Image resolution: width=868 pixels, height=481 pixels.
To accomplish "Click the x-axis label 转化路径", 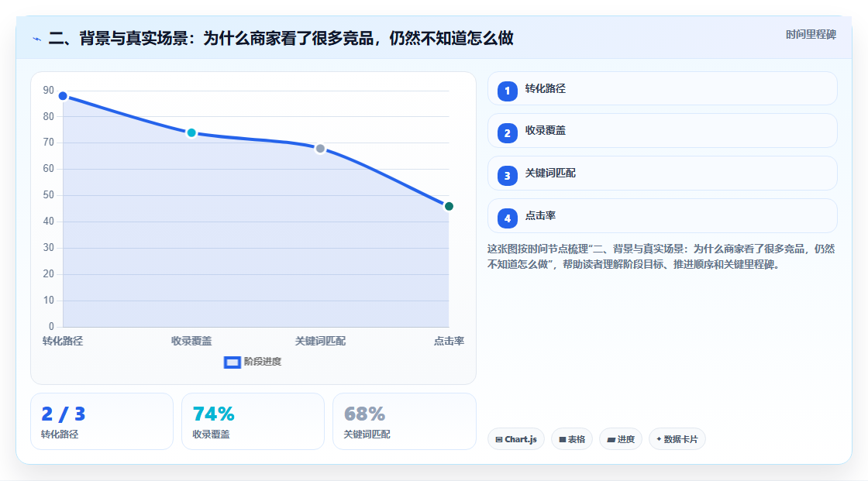I will click(63, 342).
